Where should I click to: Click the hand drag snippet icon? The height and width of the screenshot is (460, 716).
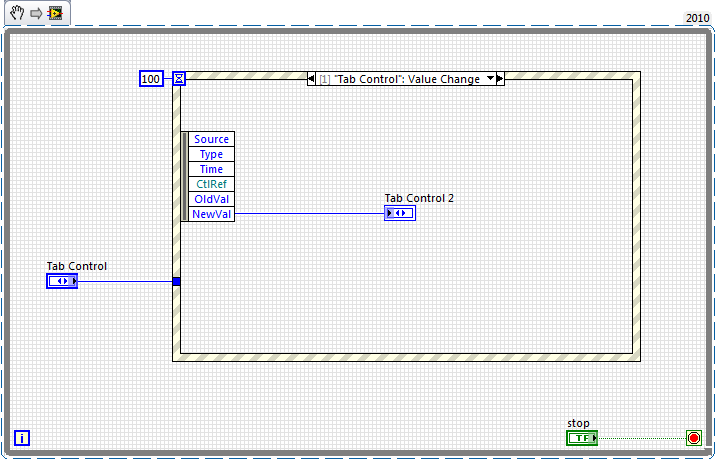click(17, 13)
